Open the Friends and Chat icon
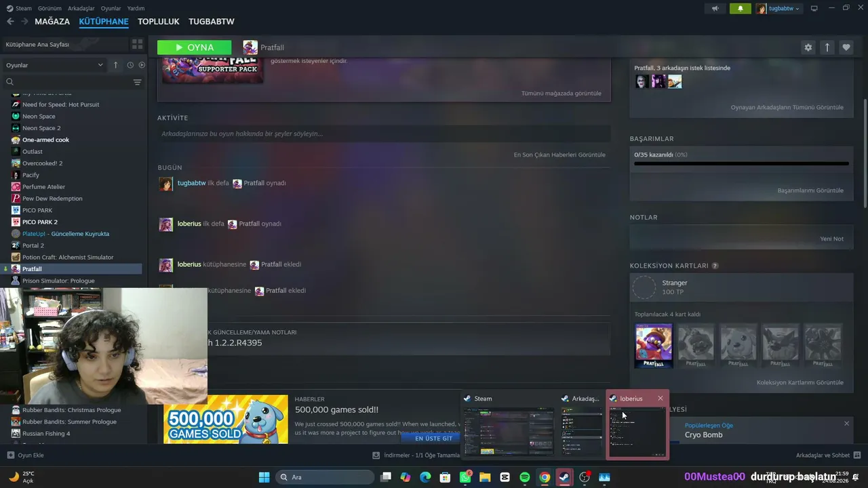 click(857, 455)
